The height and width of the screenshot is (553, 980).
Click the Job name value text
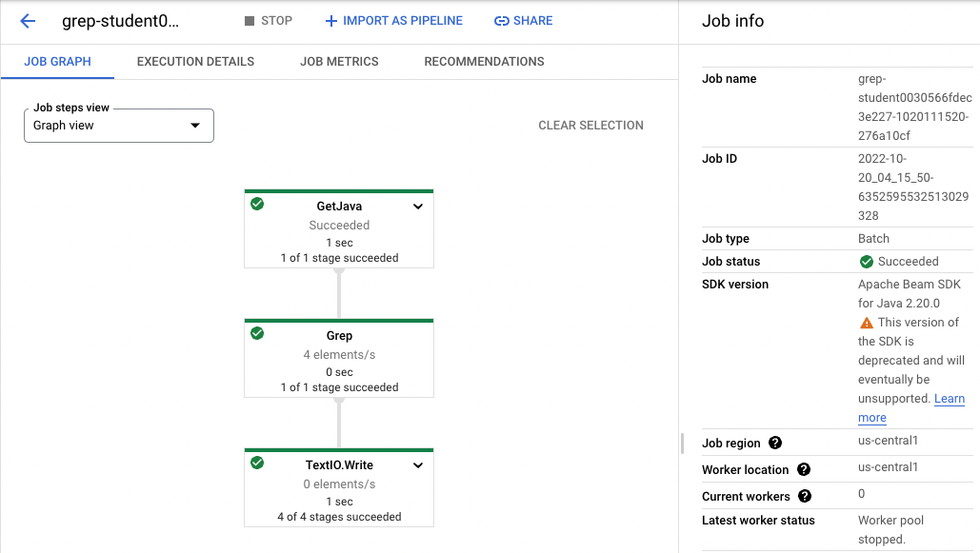[x=914, y=107]
